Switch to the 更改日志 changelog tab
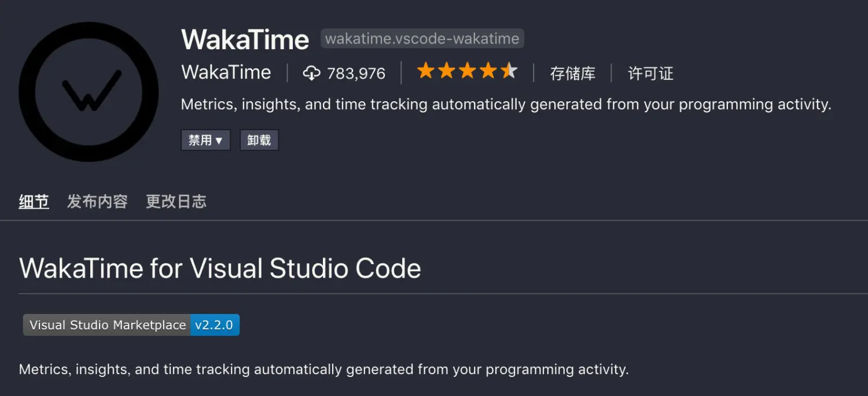 tap(176, 201)
